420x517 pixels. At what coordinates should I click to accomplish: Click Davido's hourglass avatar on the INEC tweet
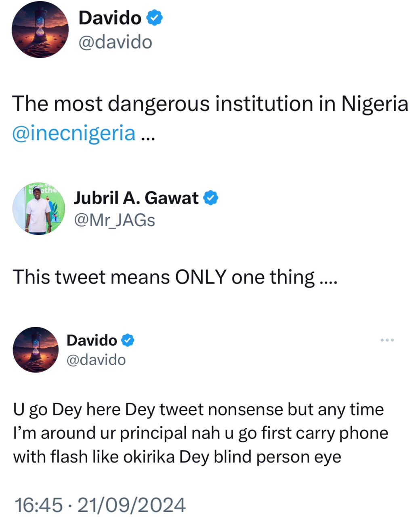pos(40,29)
